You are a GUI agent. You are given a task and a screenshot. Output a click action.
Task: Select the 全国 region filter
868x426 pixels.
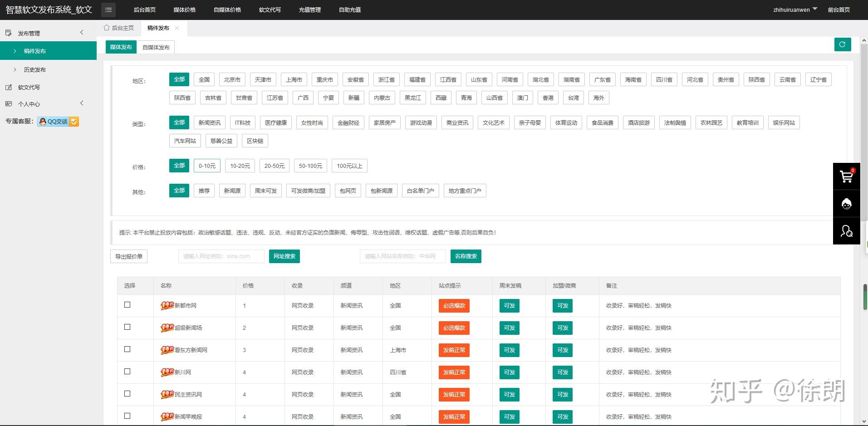pos(204,79)
